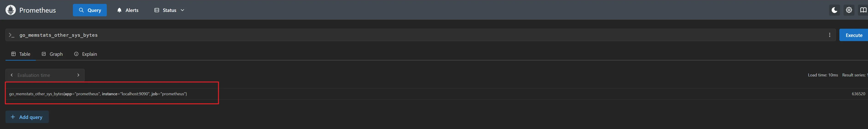Open the Query page
Screen dimensions: 868x129
coord(90,10)
